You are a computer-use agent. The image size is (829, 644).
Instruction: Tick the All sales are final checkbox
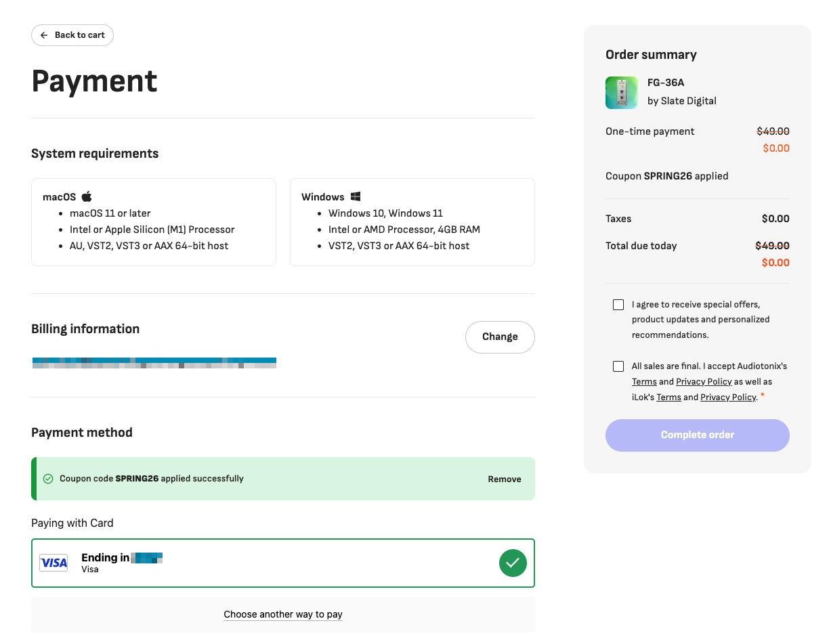point(618,366)
